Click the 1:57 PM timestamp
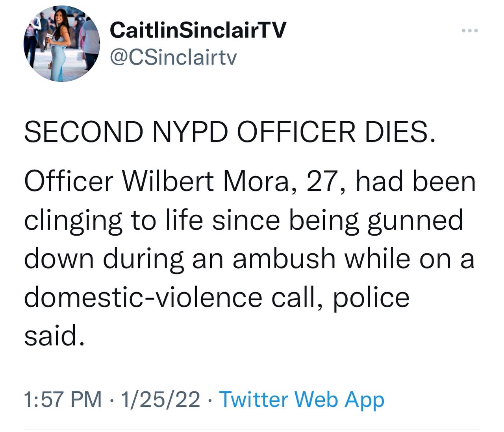Image resolution: width=504 pixels, height=432 pixels. pos(63,399)
